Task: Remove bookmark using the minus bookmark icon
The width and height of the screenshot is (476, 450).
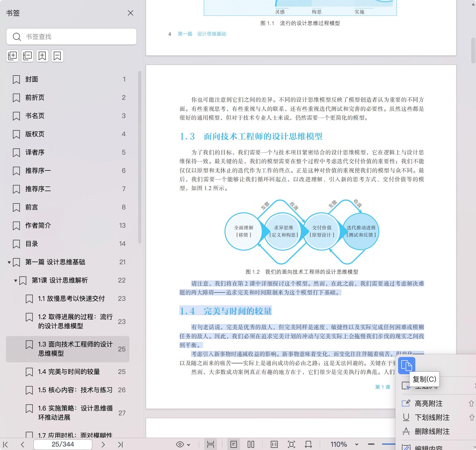Action: [57, 56]
